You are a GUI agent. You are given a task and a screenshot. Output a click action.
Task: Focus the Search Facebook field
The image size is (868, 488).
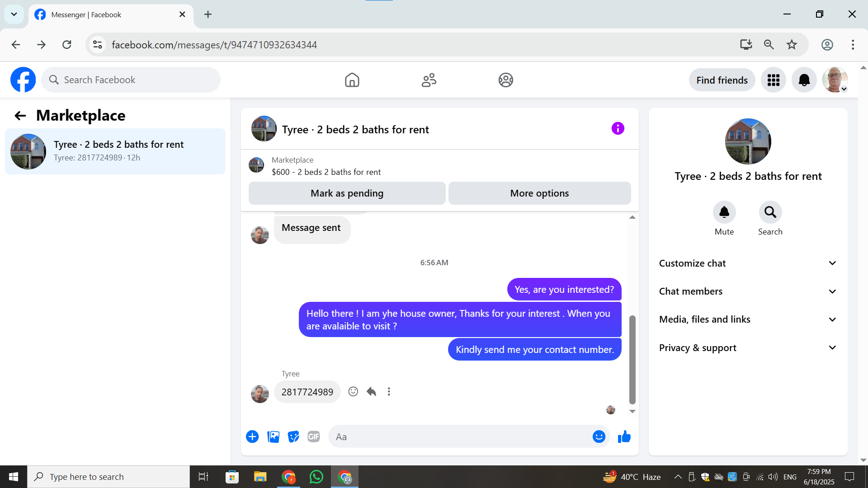131,80
